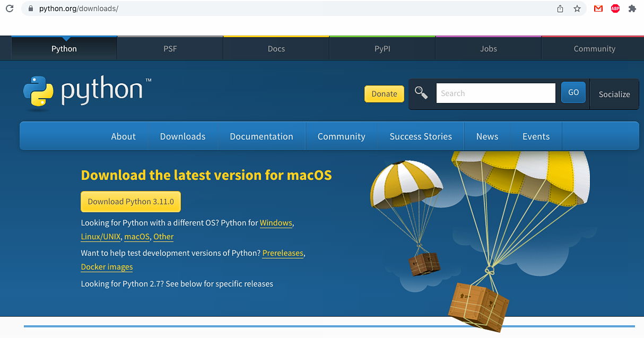Viewport: 644px width, 338px height.
Task: Open the share page icon in address bar
Action: 560,8
